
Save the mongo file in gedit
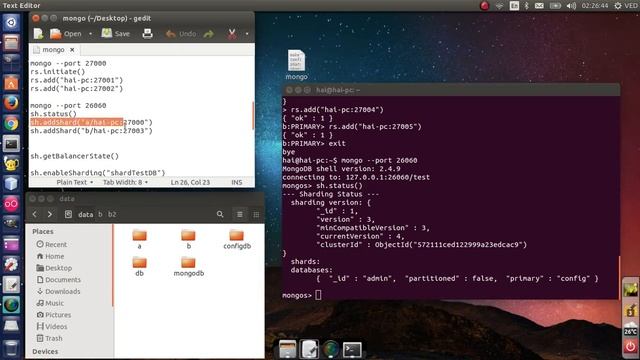116,34
